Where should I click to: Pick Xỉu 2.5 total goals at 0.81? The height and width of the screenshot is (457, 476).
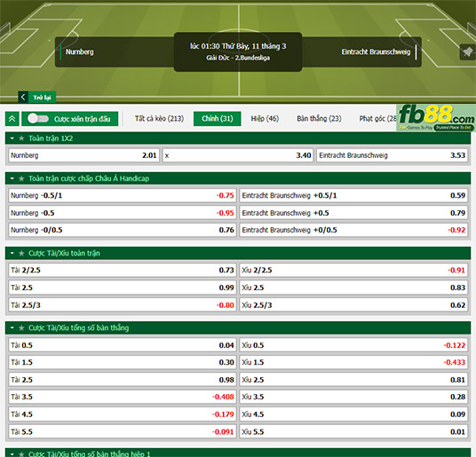click(353, 380)
